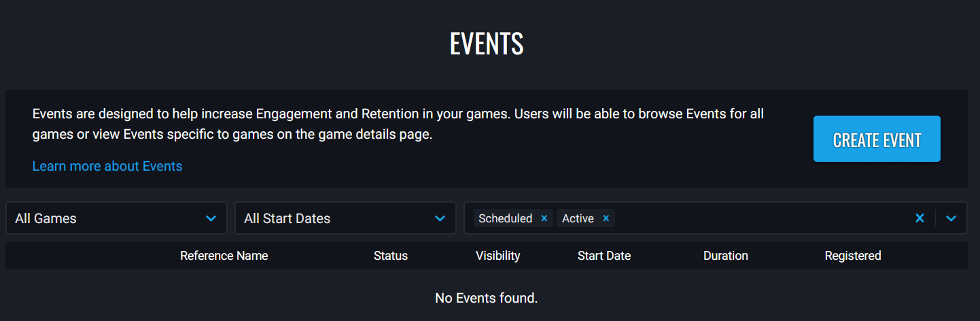Clear all selected status filters
The height and width of the screenshot is (321, 980).
coord(920,218)
